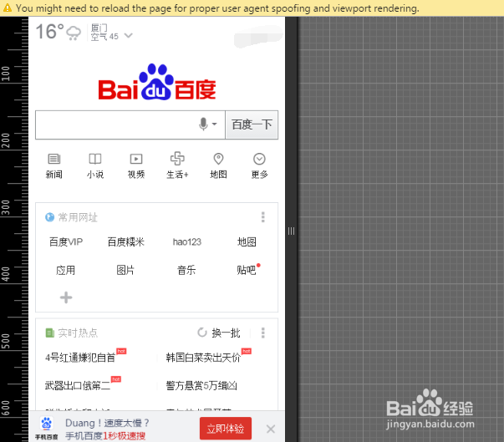The width and height of the screenshot is (504, 442).
Task: Open the 应用 link
Action: (x=65, y=270)
